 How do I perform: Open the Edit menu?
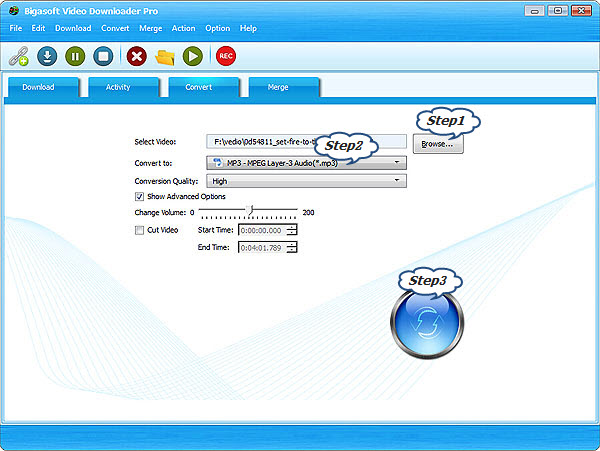point(38,28)
